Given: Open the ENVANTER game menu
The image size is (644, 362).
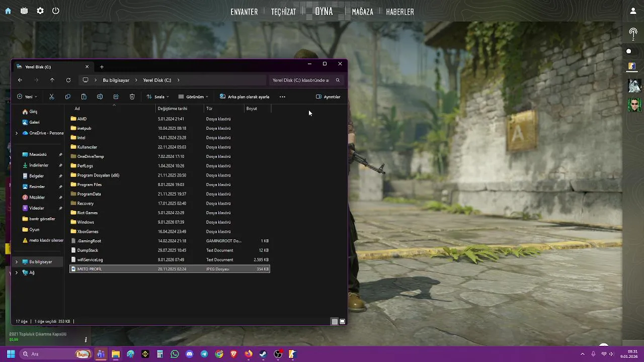Looking at the screenshot, I should pos(244,12).
